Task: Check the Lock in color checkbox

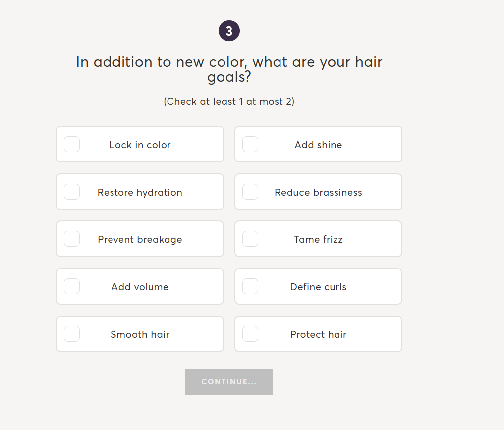Action: point(72,144)
